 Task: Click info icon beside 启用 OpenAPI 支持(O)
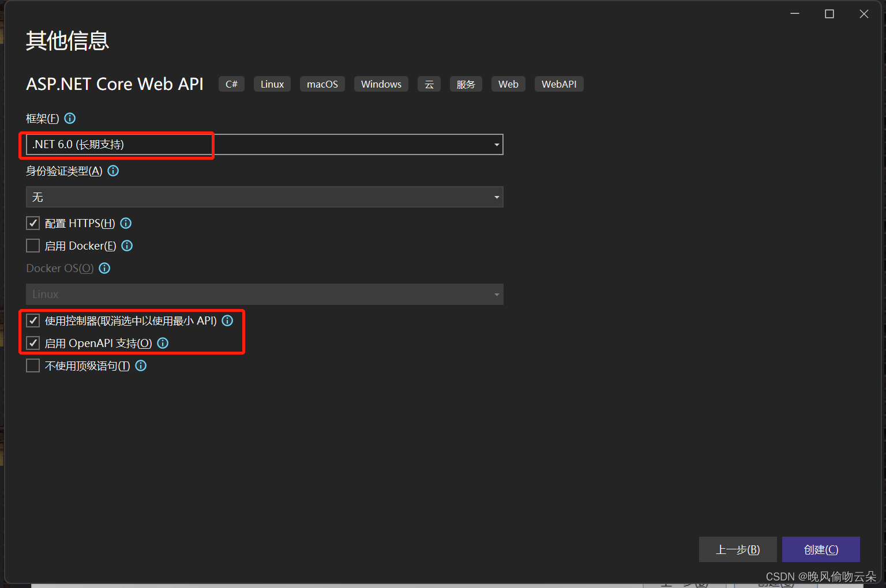(163, 343)
